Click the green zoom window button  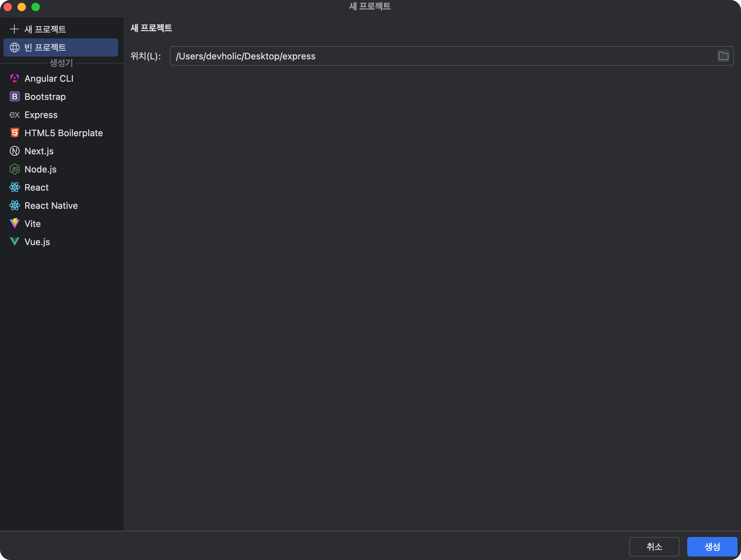point(36,7)
